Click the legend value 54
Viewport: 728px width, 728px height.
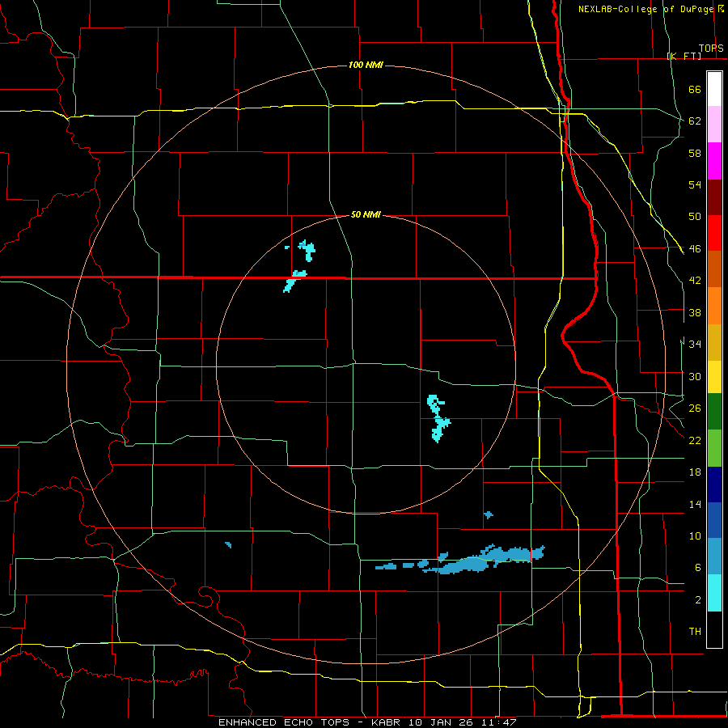pyautogui.click(x=695, y=184)
